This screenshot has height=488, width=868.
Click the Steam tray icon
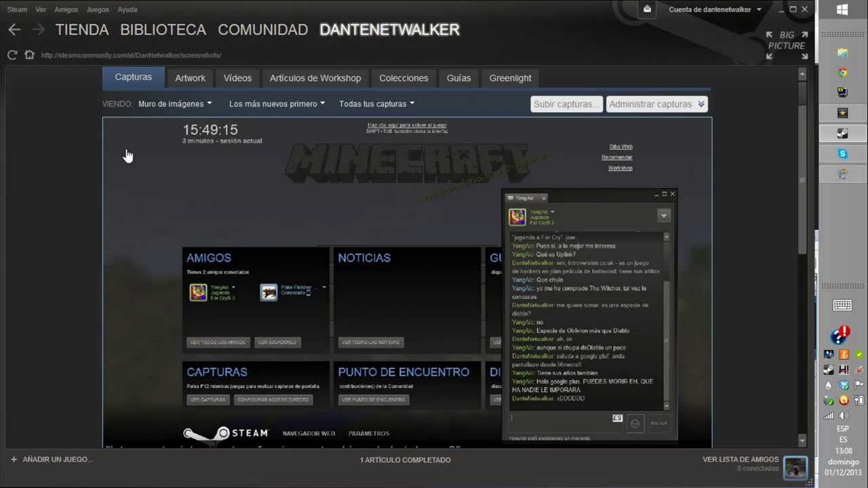829,369
